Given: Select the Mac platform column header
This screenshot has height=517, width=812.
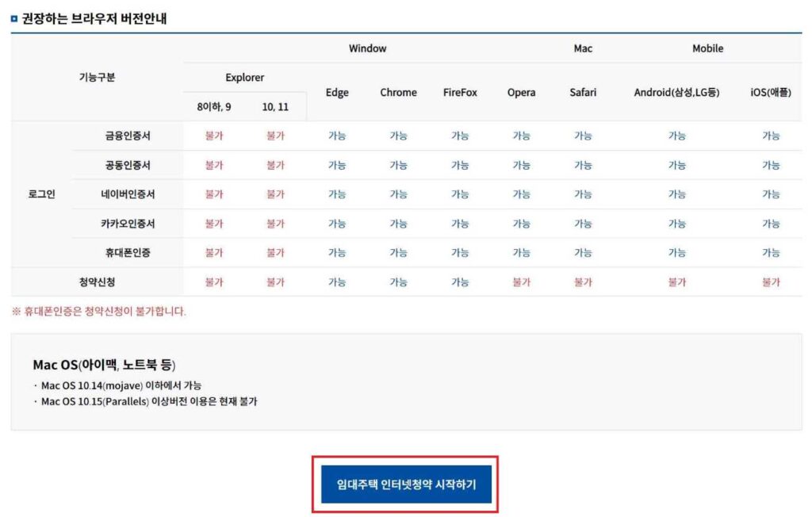Looking at the screenshot, I should (x=582, y=48).
